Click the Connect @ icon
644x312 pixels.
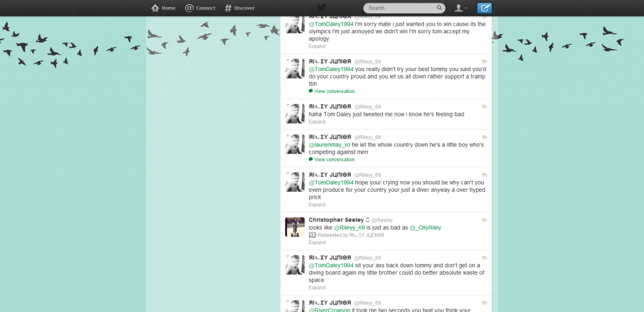pos(189,8)
